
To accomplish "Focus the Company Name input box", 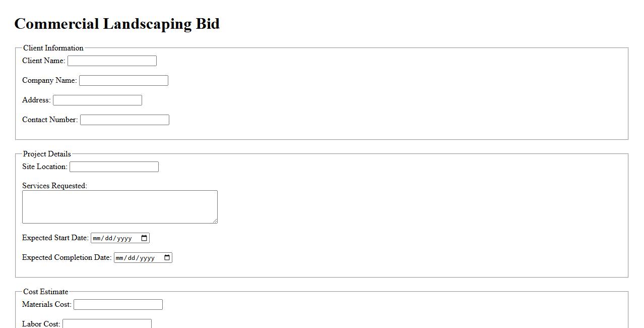I will [123, 81].
